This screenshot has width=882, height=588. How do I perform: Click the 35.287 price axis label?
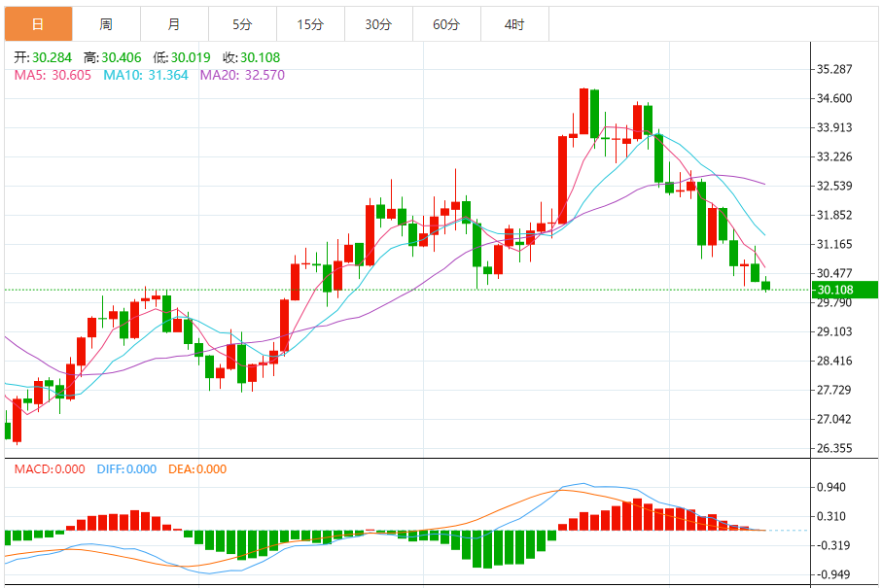[834, 69]
